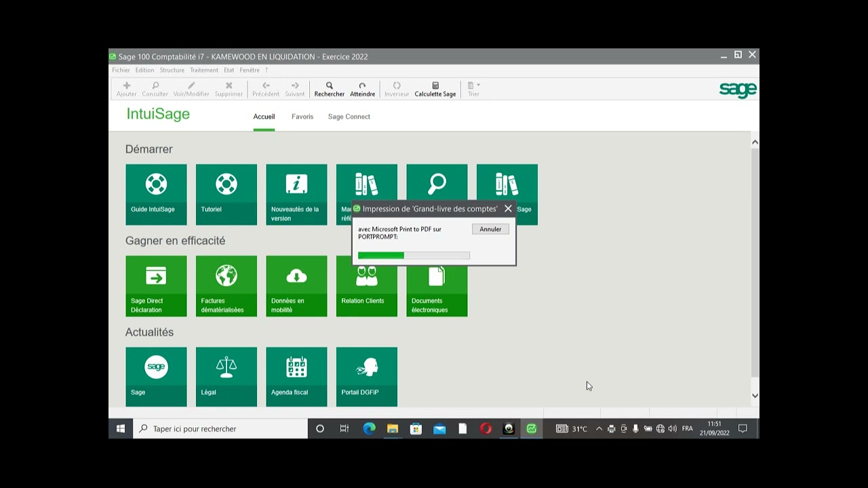The width and height of the screenshot is (868, 488).
Task: Open the Windows Start menu
Action: click(x=121, y=428)
